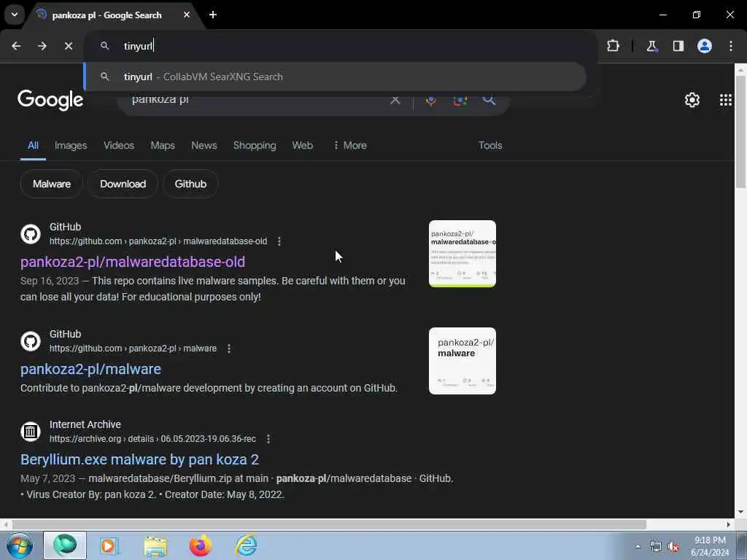Clear the Google search box text
Viewport: 747px width, 560px height.
click(x=395, y=100)
